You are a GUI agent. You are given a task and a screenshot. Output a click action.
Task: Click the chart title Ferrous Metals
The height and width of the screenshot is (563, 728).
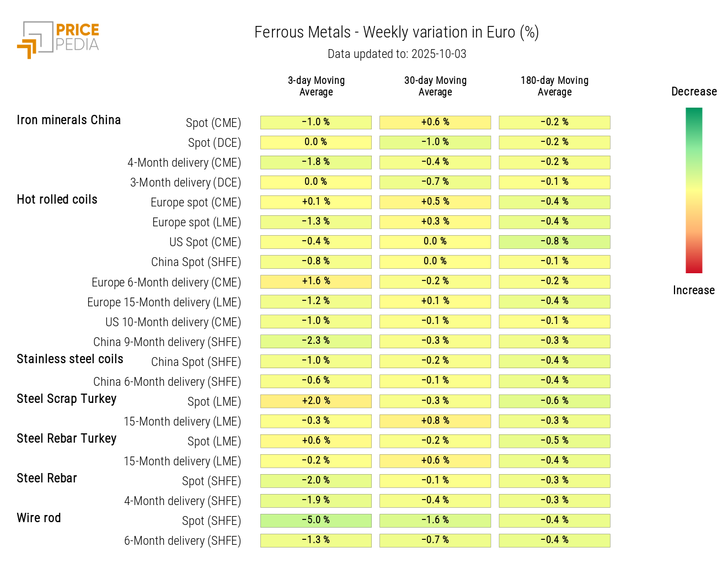396,33
